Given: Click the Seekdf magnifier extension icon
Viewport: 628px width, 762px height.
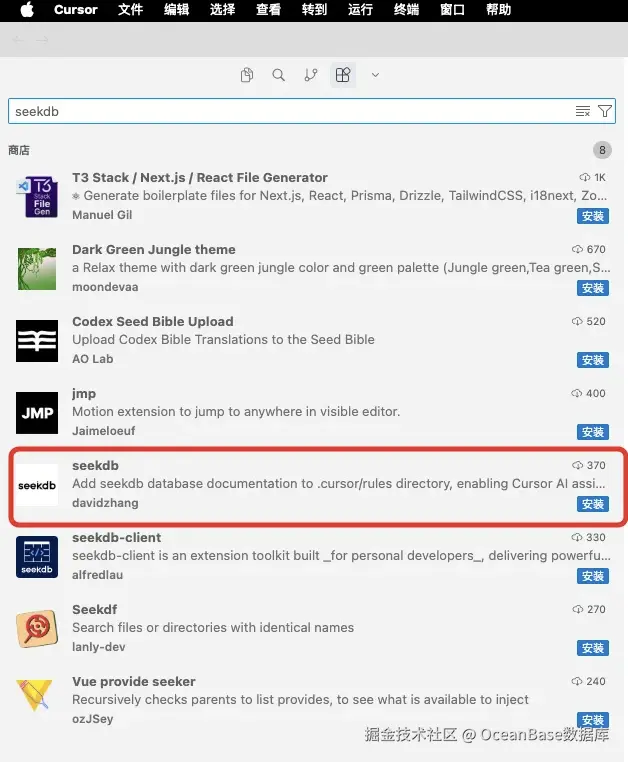Looking at the screenshot, I should (x=37, y=629).
